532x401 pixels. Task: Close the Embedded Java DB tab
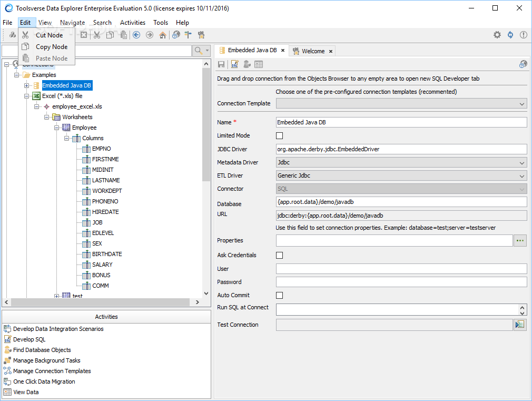pos(283,50)
